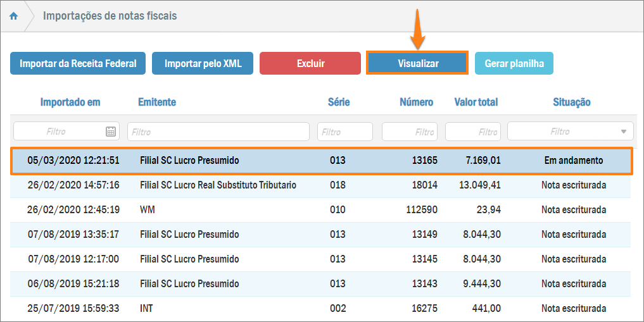Click Gerar planilha button
Viewport: 644px width, 322px height.
tap(514, 64)
